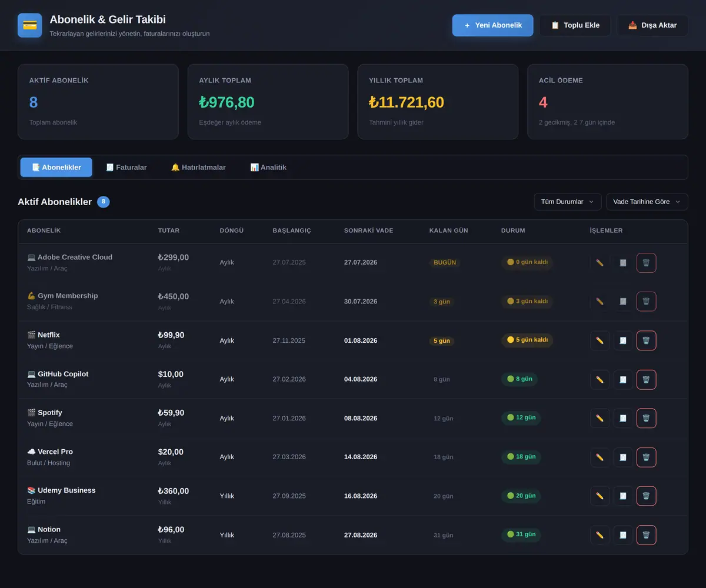This screenshot has height=588, width=706.
Task: Edit the Gym Membership row
Action: click(x=600, y=302)
